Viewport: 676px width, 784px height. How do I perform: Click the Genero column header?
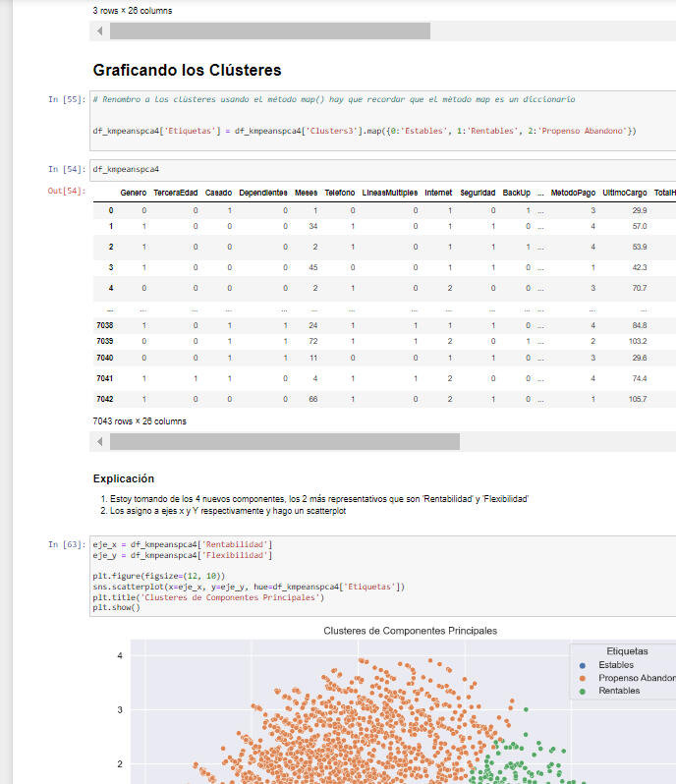click(x=133, y=193)
